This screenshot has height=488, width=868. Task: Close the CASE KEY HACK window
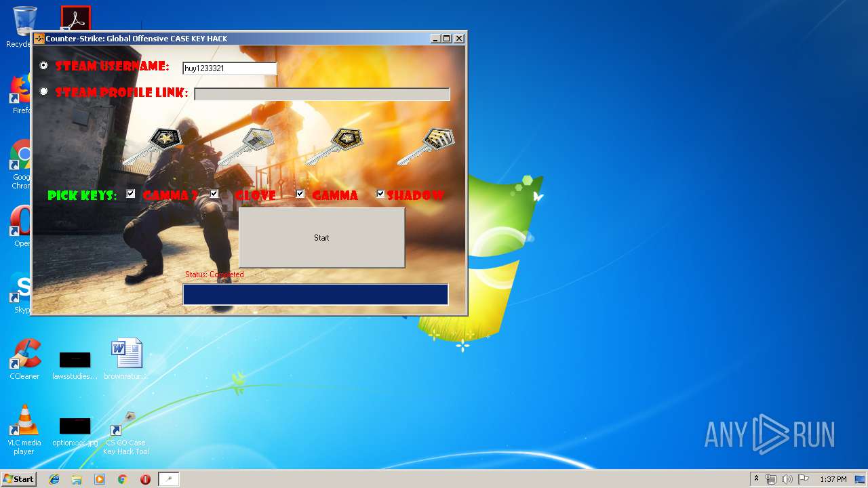(x=459, y=39)
